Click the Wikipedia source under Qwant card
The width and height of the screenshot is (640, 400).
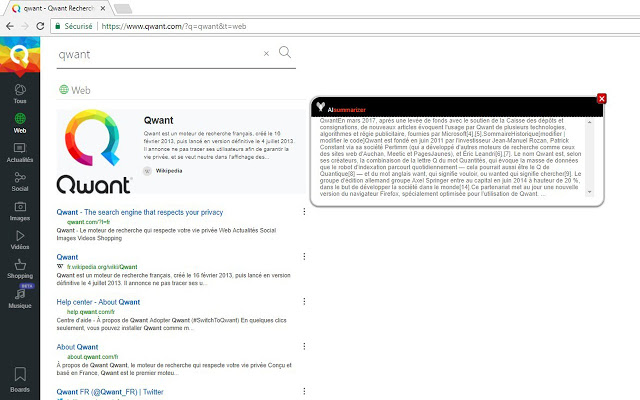pyautogui.click(x=162, y=171)
